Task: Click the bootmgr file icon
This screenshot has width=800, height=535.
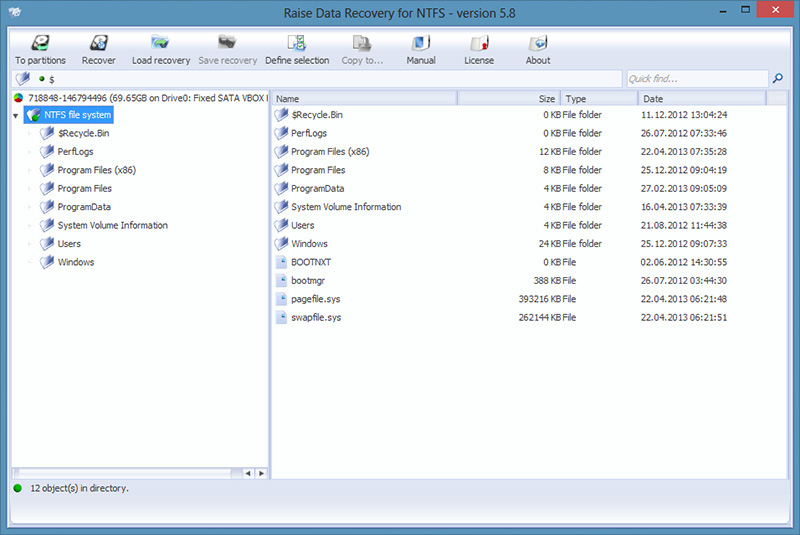Action: click(281, 281)
